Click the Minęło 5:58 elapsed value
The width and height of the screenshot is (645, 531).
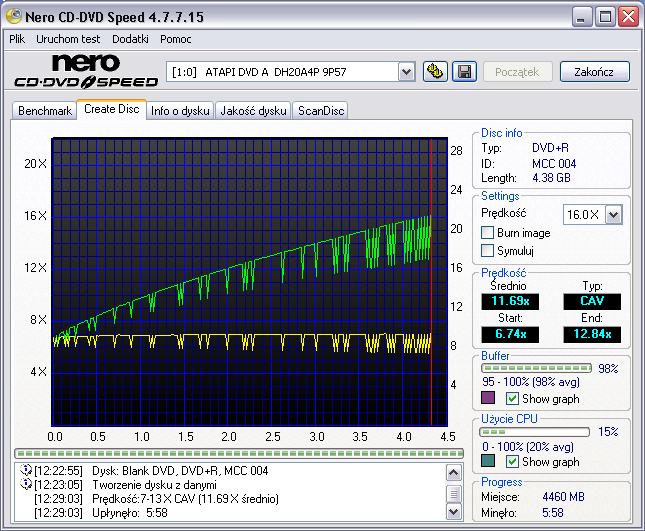pos(552,513)
